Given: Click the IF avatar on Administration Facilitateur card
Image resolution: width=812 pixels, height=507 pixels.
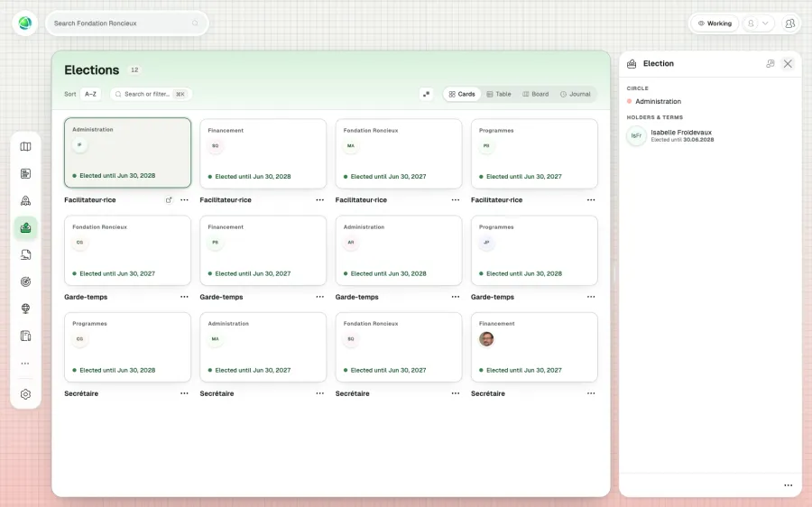Looking at the screenshot, I should [x=79, y=145].
